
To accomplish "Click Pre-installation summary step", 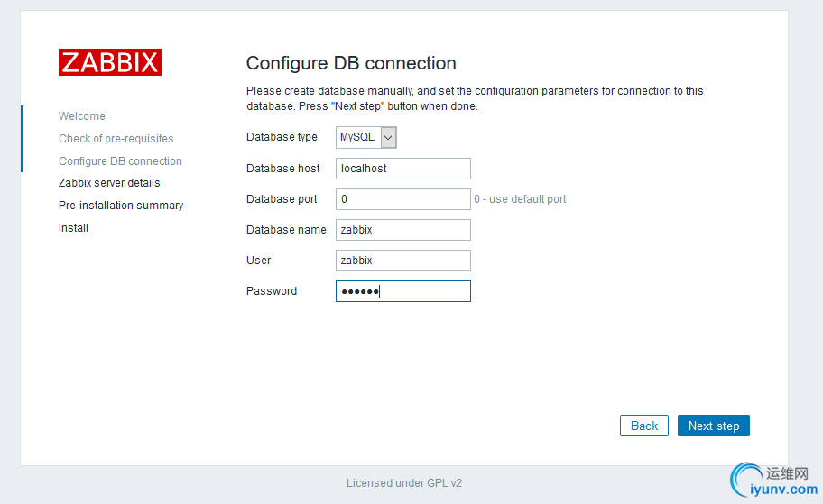I will click(x=121, y=206).
